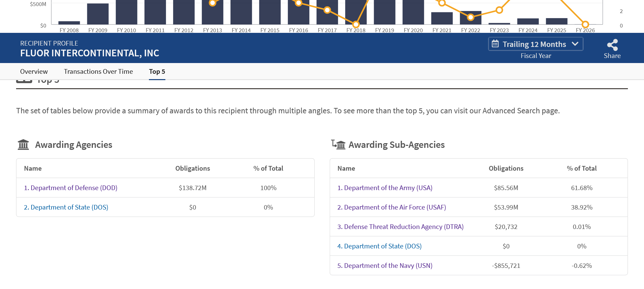644x289 pixels.
Task: Switch to Transactions Over Time tab
Action: pos(98,71)
